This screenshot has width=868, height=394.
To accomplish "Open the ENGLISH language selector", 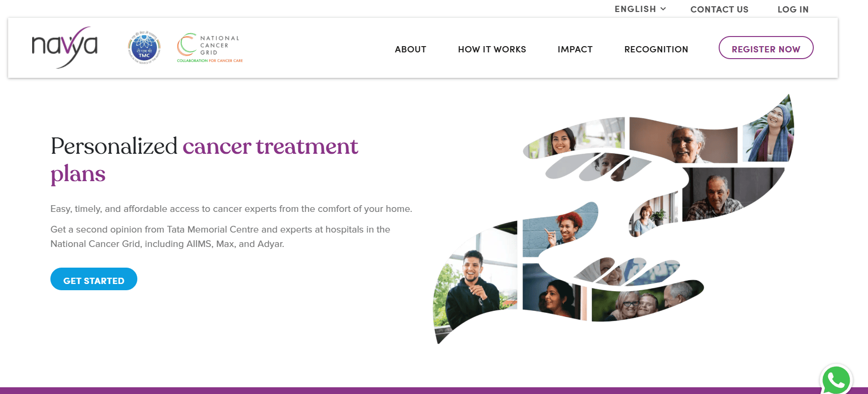I will tap(640, 9).
